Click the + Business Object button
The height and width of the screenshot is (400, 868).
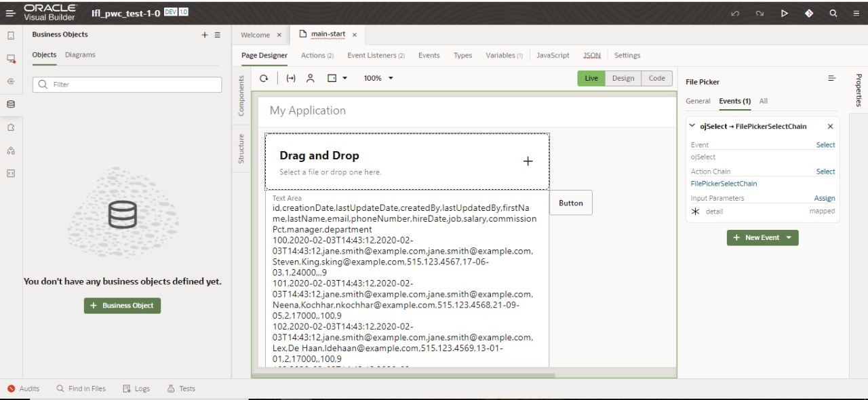pyautogui.click(x=122, y=305)
